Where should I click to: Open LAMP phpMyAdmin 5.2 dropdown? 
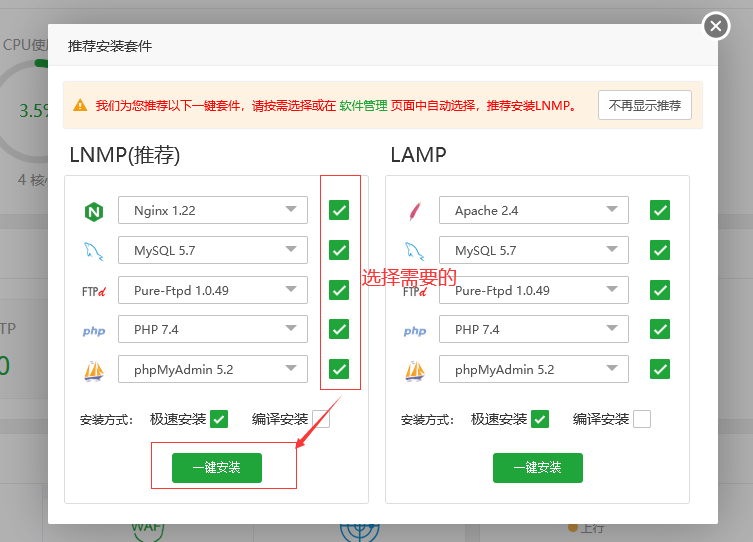[534, 369]
